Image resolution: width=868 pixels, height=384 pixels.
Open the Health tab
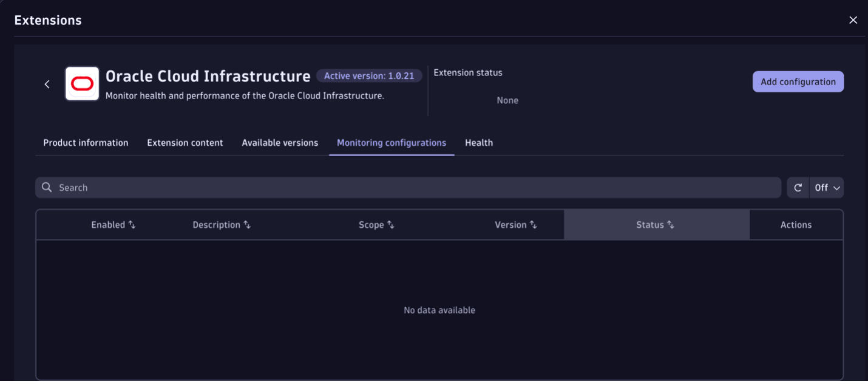coord(479,142)
